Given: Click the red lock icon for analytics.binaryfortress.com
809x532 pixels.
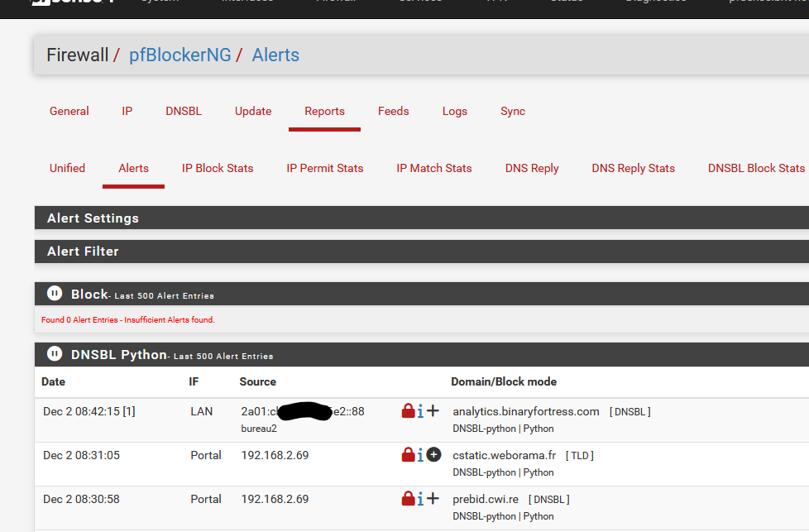Looking at the screenshot, I should (408, 411).
